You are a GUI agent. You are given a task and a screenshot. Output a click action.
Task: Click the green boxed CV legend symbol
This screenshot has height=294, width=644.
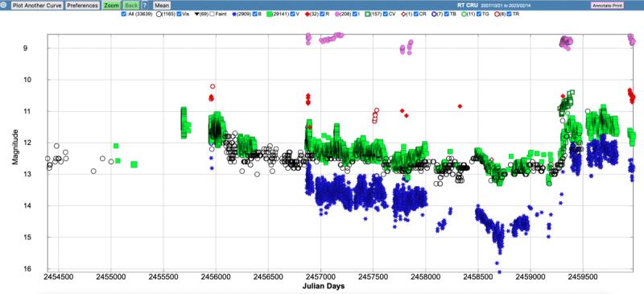368,14
